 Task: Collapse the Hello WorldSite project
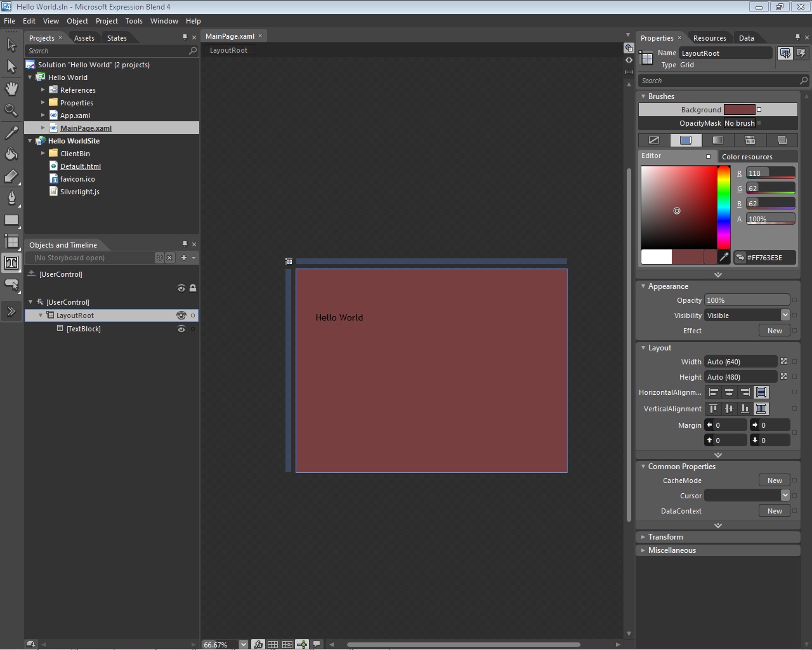(29, 141)
